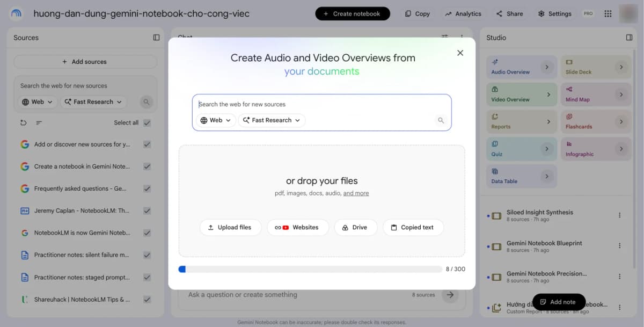
Task: Click the sort sources icon
Action: (x=39, y=122)
